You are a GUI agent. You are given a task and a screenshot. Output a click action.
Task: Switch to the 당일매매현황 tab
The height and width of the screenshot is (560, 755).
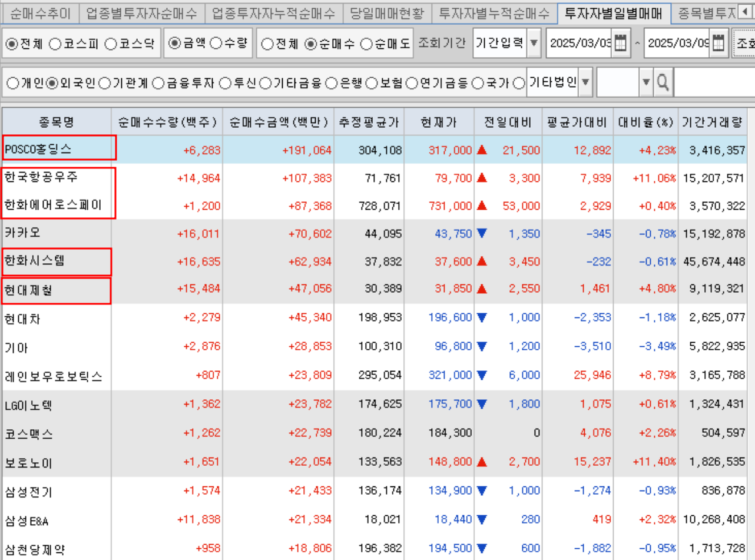[x=388, y=12]
